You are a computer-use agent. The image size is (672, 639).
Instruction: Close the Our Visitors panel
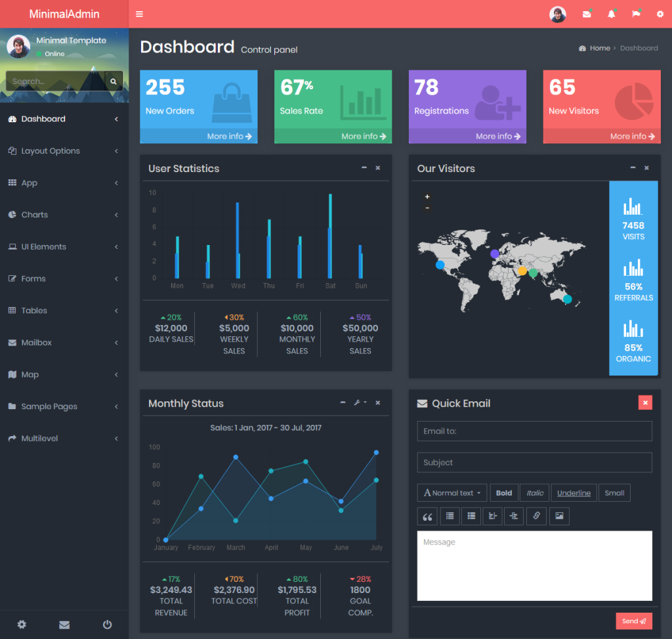646,167
